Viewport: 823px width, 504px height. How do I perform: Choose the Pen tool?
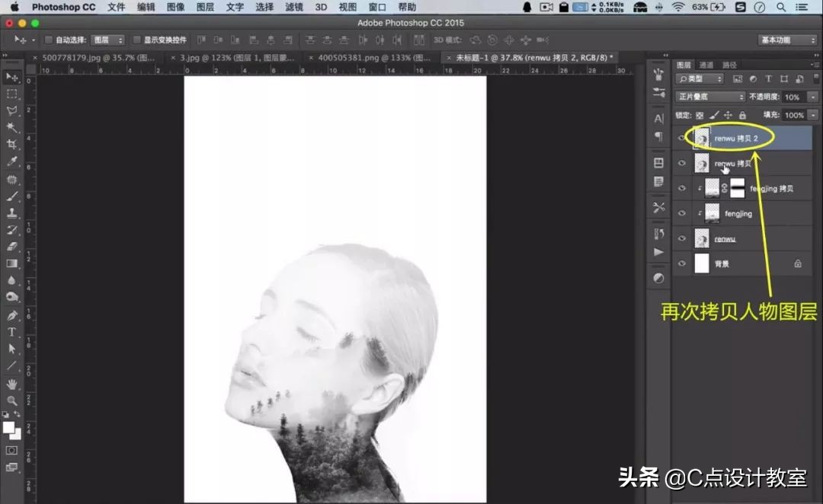12,315
